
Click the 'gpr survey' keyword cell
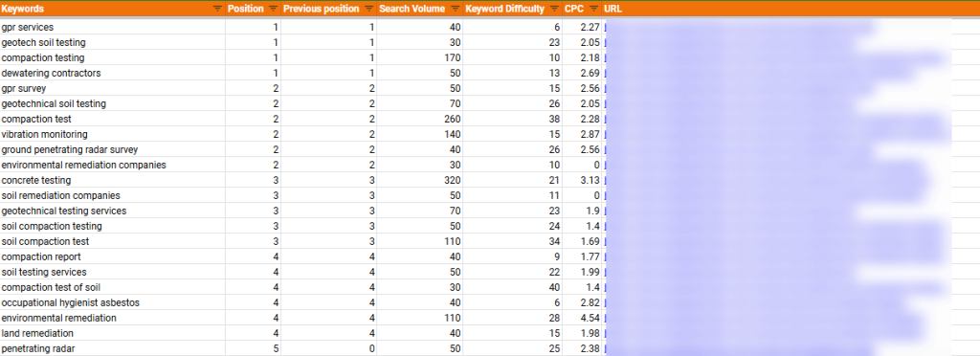pos(113,89)
